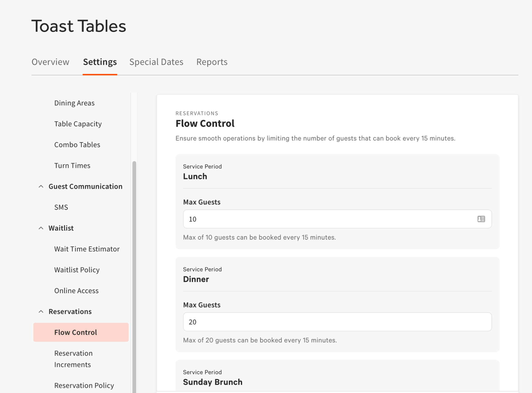
Task: Open Dining Areas settings
Action: tap(74, 103)
